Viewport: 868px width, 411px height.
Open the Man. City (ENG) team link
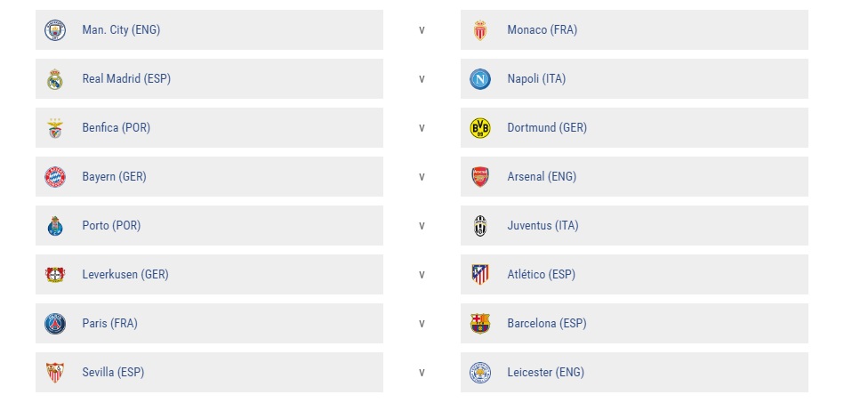[121, 30]
